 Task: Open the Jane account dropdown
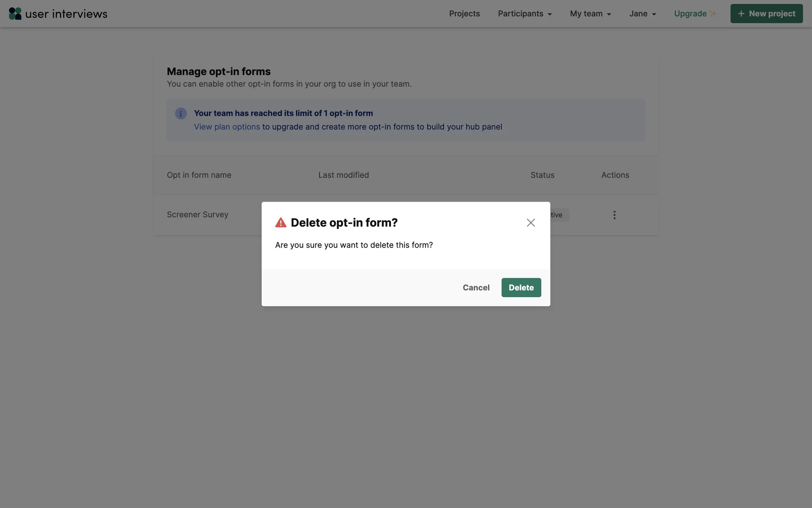642,14
